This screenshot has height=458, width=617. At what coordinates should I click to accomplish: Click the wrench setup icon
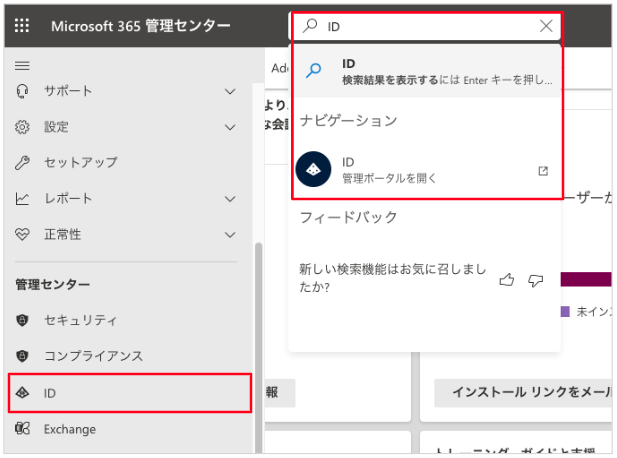pyautogui.click(x=22, y=163)
